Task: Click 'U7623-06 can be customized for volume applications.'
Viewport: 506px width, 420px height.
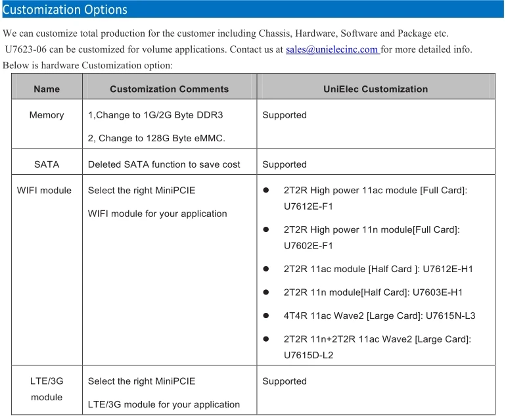Action: [x=116, y=49]
